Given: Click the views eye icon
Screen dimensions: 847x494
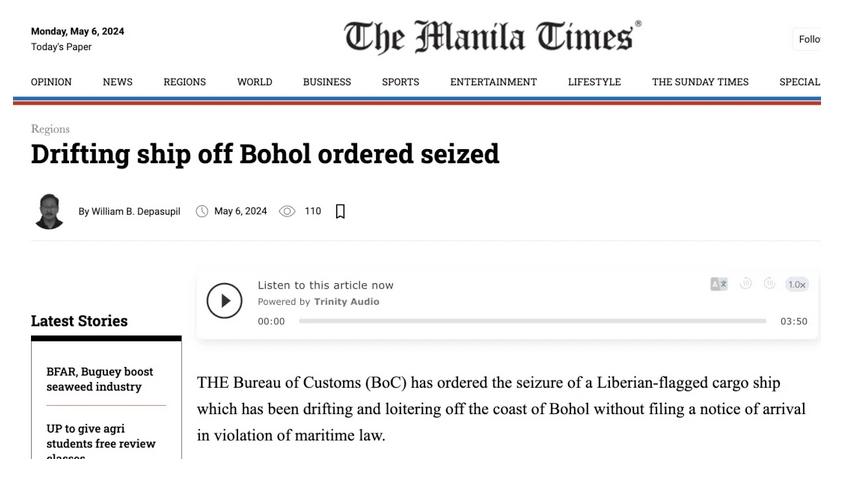Looking at the screenshot, I should pos(287,211).
